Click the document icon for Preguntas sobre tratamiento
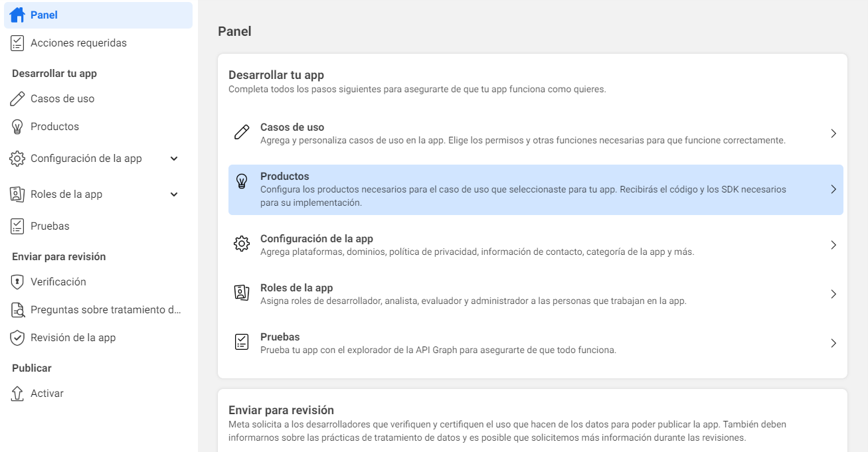This screenshot has width=868, height=452. coord(16,309)
